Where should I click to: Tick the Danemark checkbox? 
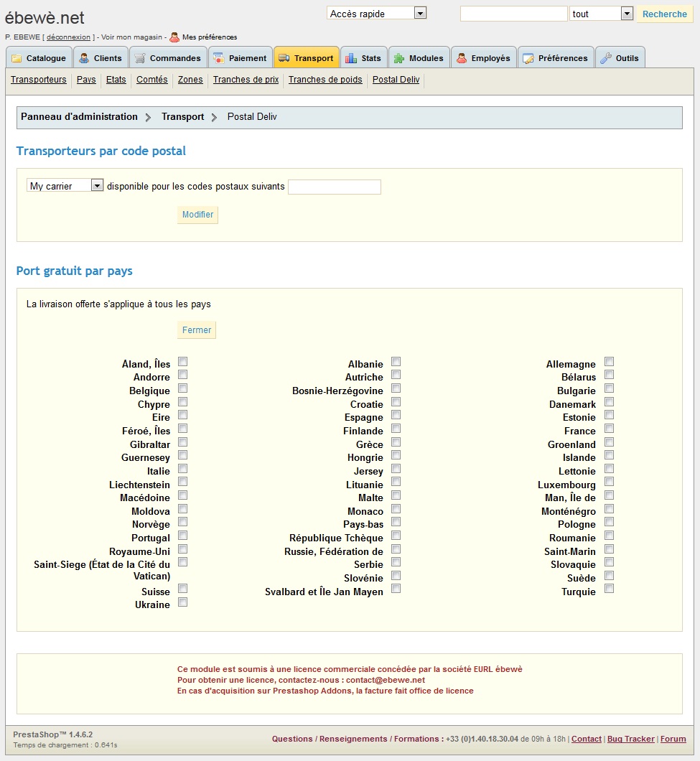pyautogui.click(x=610, y=402)
